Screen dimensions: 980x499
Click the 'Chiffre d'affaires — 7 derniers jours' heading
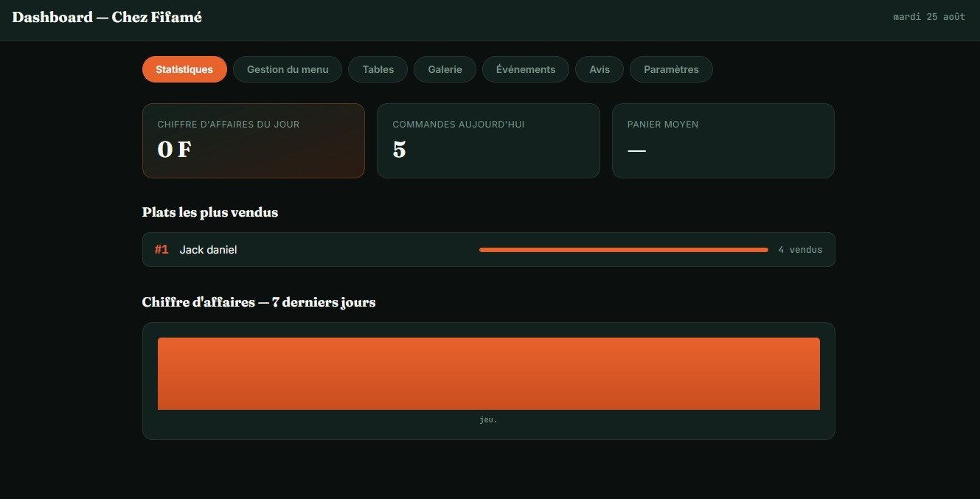[x=259, y=302]
